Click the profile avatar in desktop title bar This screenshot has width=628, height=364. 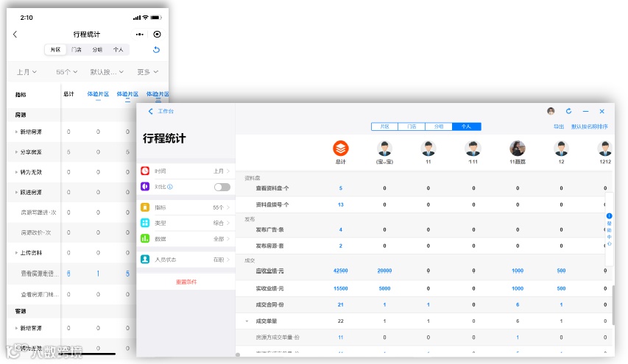coord(551,111)
